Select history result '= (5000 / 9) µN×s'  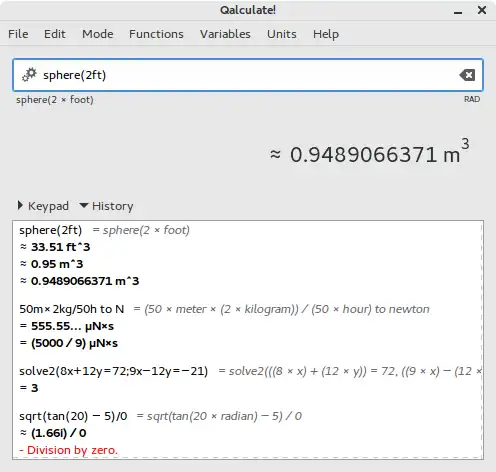69,343
